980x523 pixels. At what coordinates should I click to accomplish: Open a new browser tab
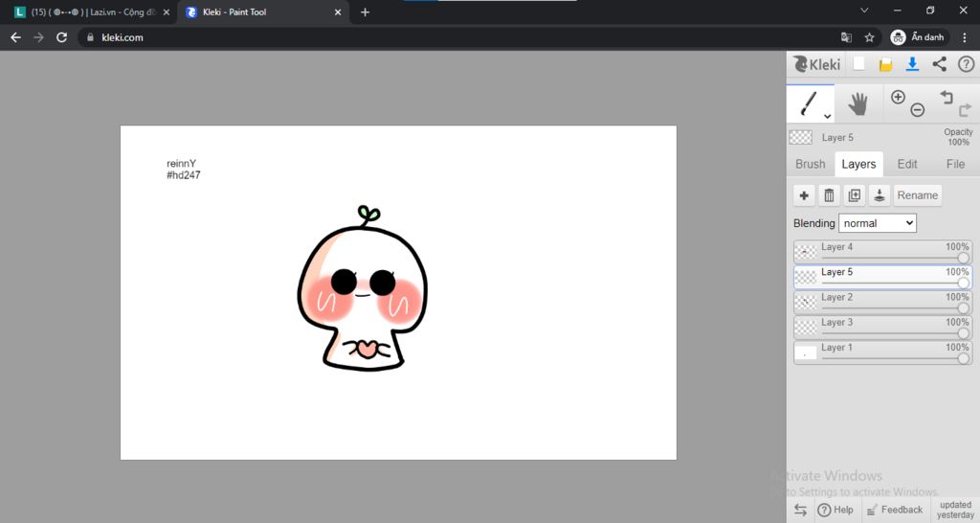point(365,11)
